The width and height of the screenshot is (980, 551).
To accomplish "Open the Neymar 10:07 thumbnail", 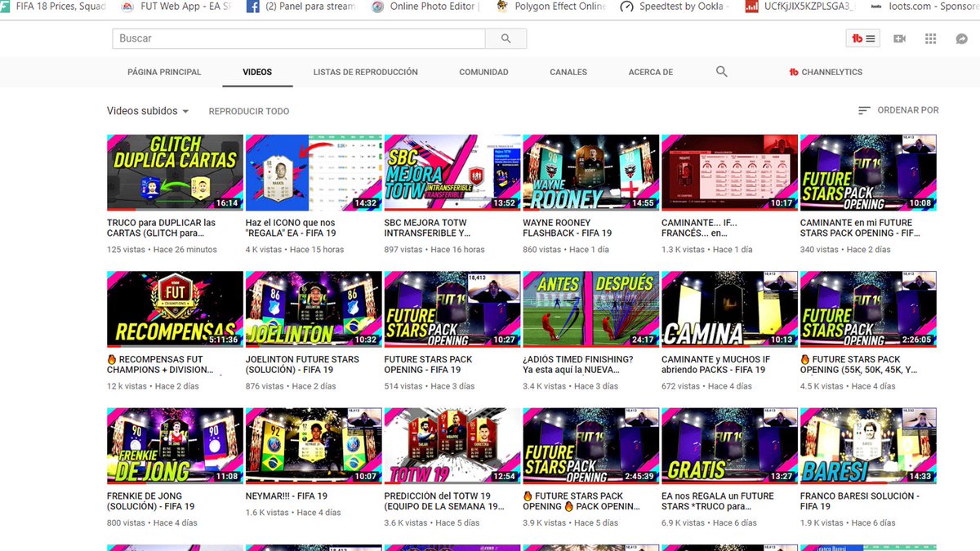I will tap(314, 446).
